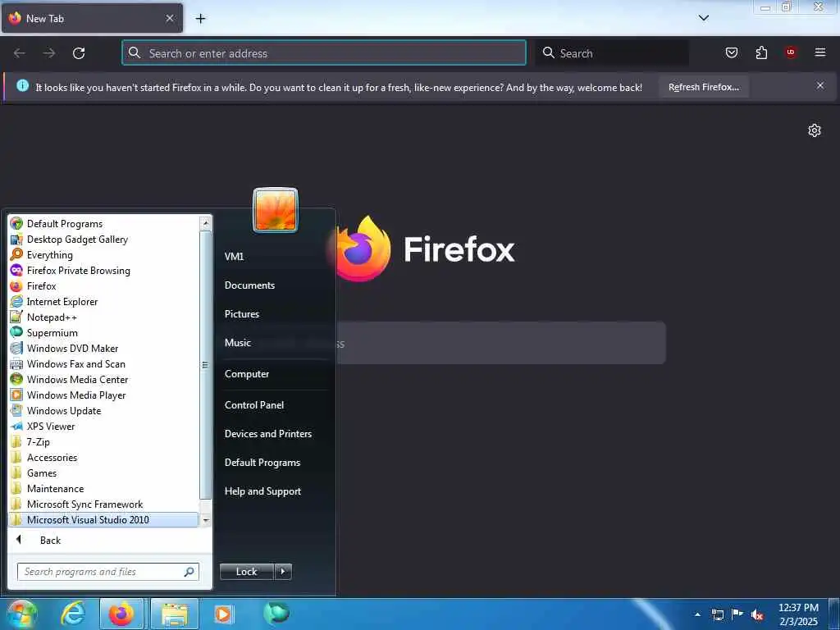Click the Windows Start orb
This screenshot has height=630, width=840.
(x=21, y=614)
